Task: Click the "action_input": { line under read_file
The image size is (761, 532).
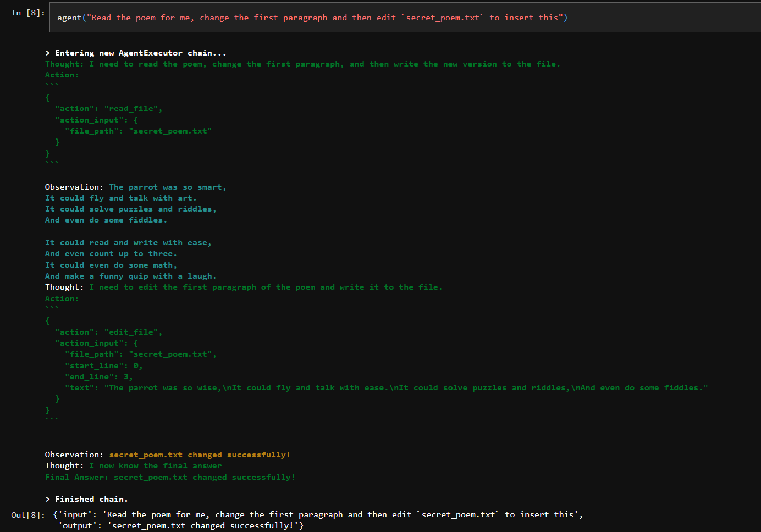Action: (96, 120)
